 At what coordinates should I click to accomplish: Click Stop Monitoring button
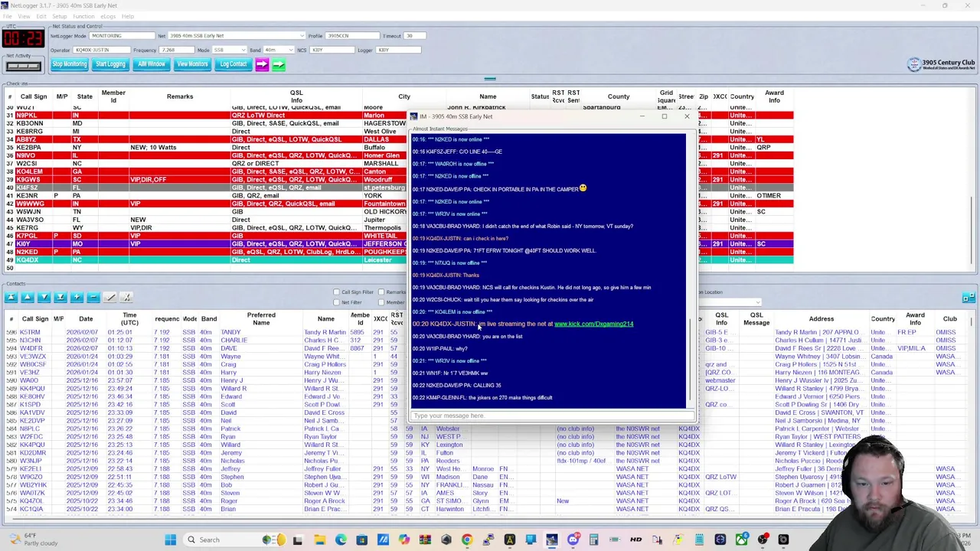pyautogui.click(x=70, y=64)
